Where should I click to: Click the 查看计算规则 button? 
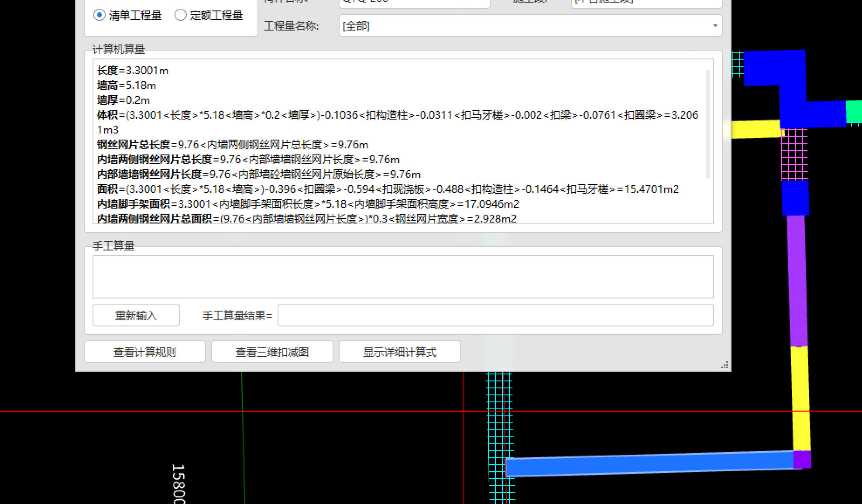point(145,352)
